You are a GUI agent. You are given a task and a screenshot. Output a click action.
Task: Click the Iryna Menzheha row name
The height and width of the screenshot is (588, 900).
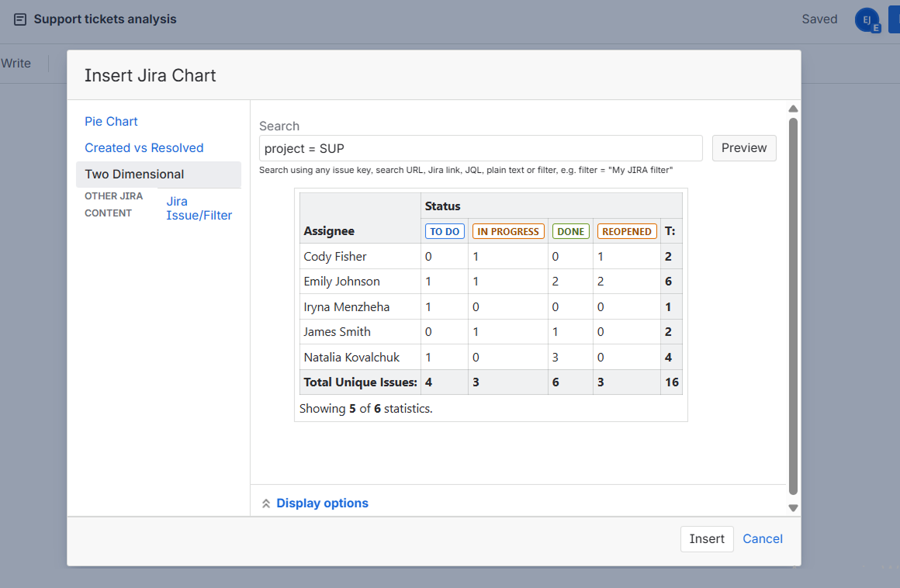tap(347, 307)
